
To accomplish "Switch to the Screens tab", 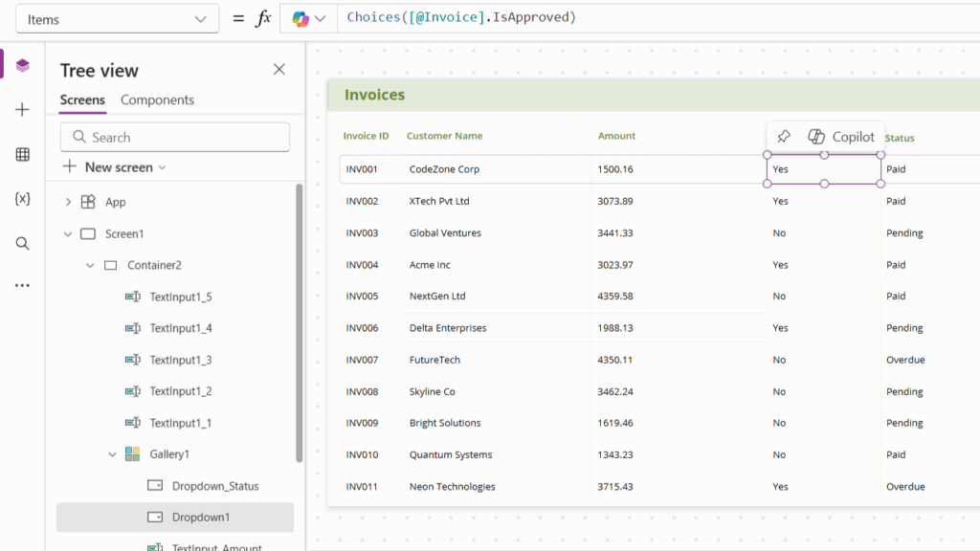I will [82, 99].
